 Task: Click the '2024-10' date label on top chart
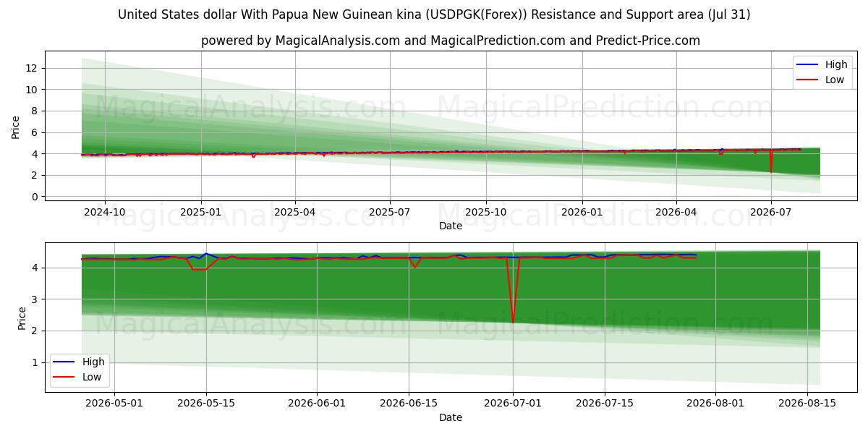(105, 211)
